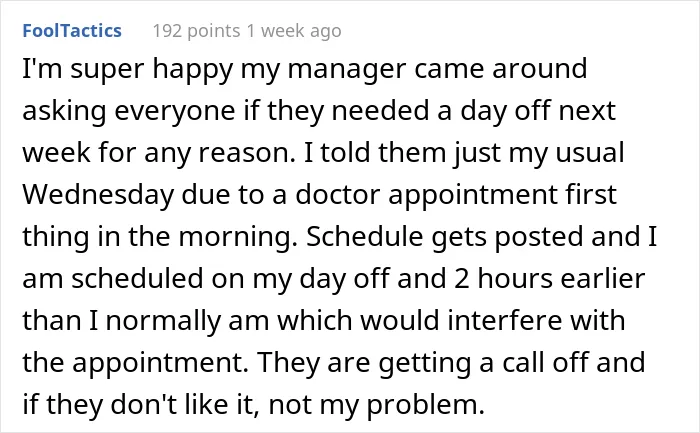
Task: Click the '192 points' score text
Action: click(x=196, y=31)
